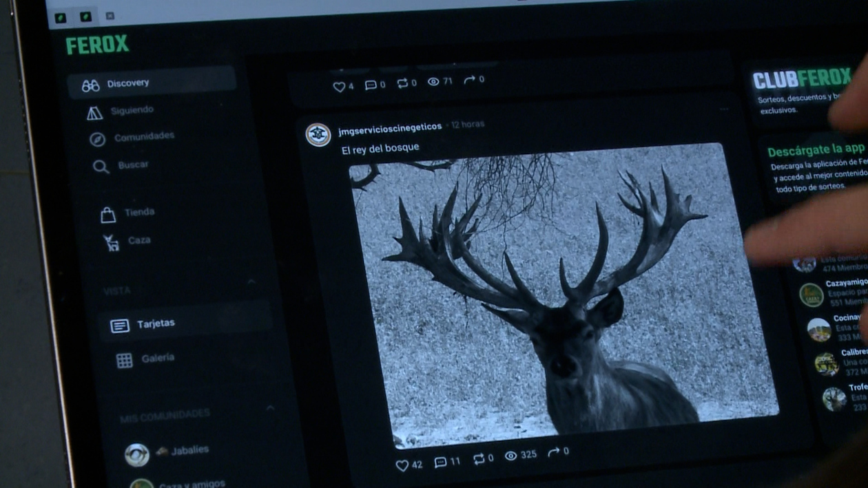Open the Buscar magnifier icon
Viewport: 868px width, 488px height.
point(100,165)
